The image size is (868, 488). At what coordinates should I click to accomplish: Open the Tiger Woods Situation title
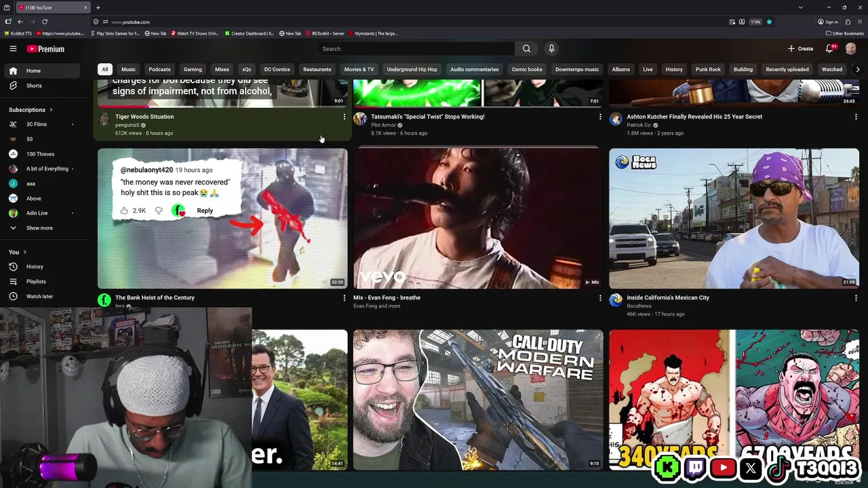[144, 117]
